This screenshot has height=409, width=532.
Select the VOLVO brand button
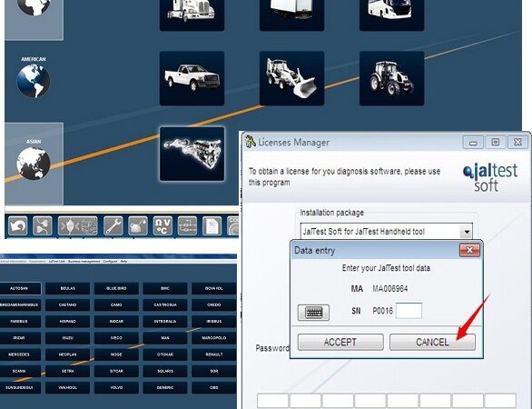pos(116,387)
